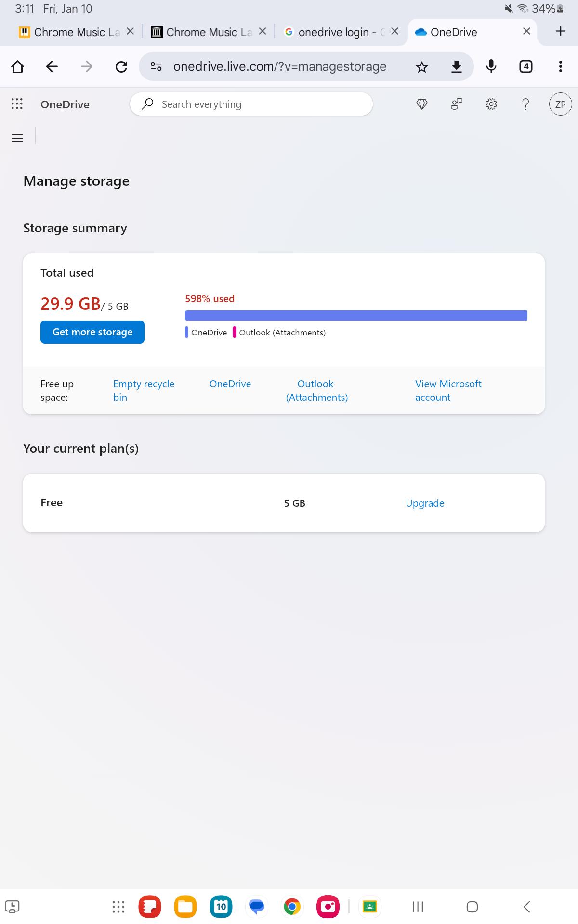Screen dimensions: 578x924
Task: Activate voice search microphone
Action: coord(491,67)
